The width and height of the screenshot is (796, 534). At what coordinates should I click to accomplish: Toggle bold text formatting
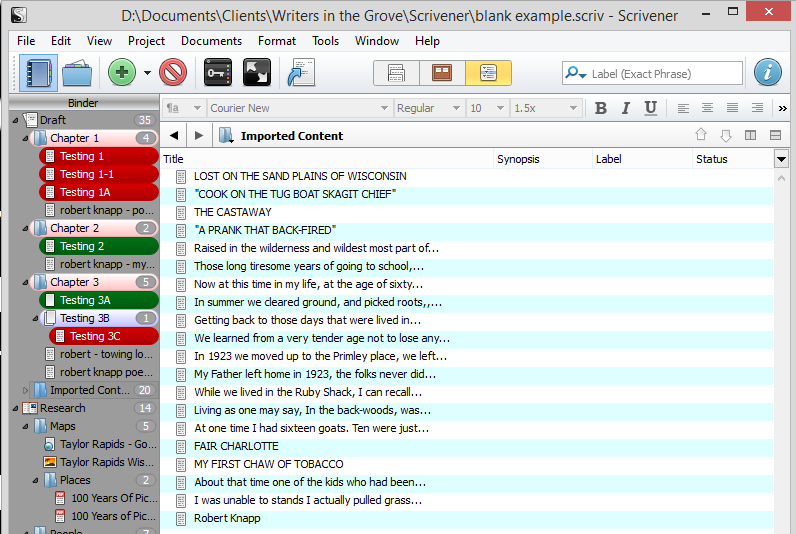point(601,108)
